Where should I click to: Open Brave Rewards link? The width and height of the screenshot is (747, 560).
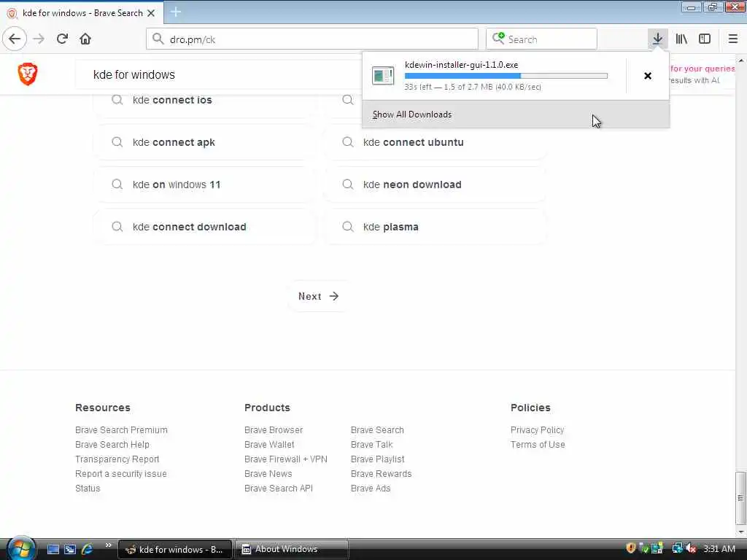381,474
